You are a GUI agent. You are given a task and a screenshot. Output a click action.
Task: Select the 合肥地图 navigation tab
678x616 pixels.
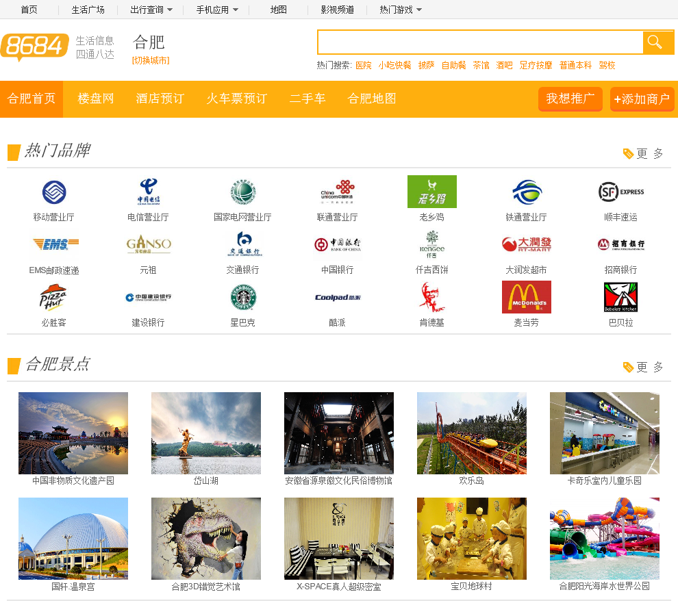[x=372, y=99]
